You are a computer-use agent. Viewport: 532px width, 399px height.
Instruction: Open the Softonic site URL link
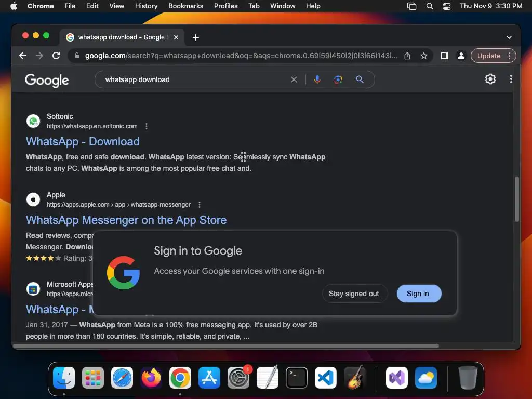[x=92, y=126]
